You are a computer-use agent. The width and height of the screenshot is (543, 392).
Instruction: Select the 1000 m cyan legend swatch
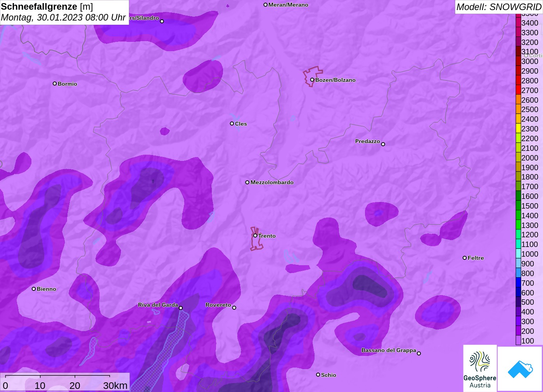[x=518, y=254]
